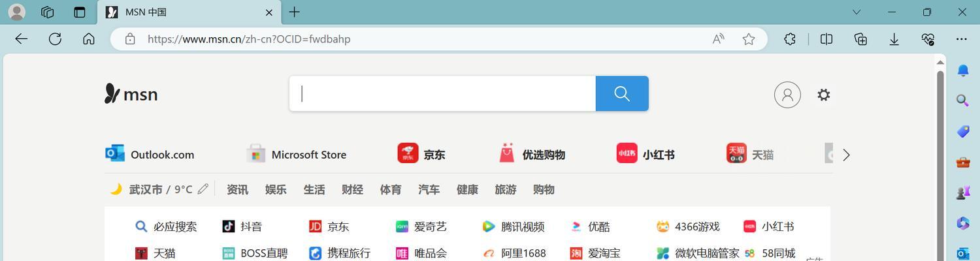
Task: Open the 优酷 link
Action: click(x=590, y=226)
